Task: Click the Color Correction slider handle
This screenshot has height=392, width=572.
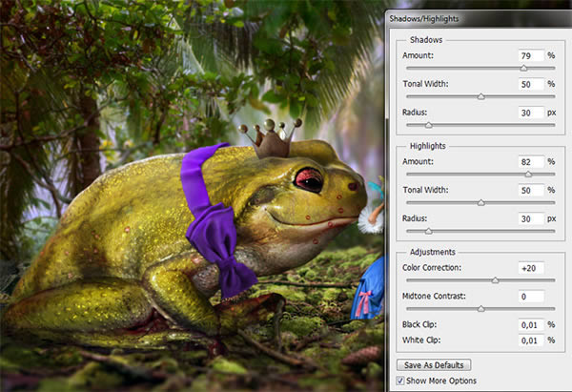Action: pyautogui.click(x=495, y=280)
